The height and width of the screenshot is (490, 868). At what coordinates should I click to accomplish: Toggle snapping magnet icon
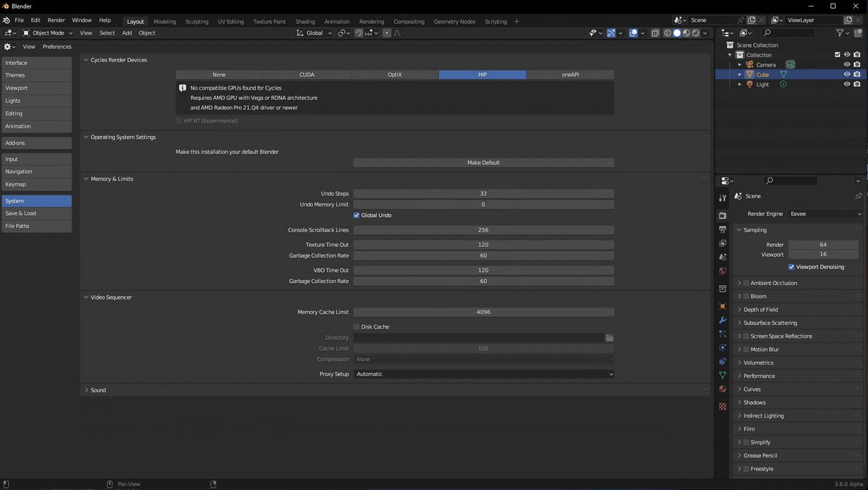(359, 33)
